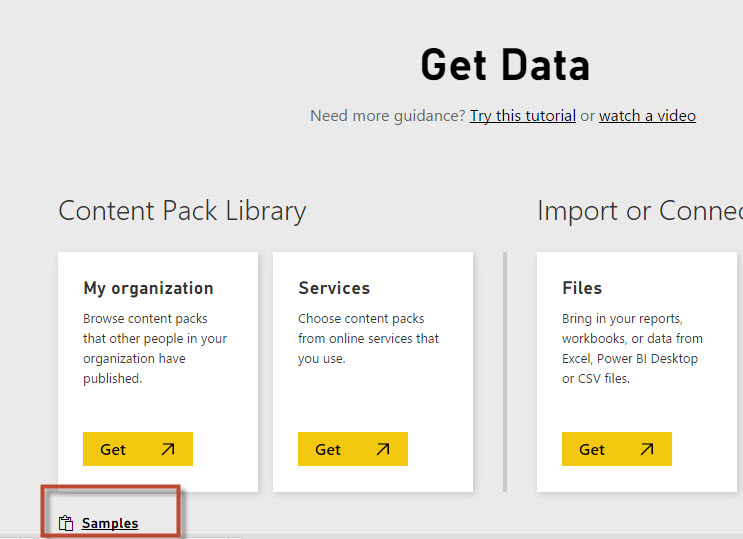Select the 'My organization' card title
The image size is (743, 539).
[x=148, y=288]
